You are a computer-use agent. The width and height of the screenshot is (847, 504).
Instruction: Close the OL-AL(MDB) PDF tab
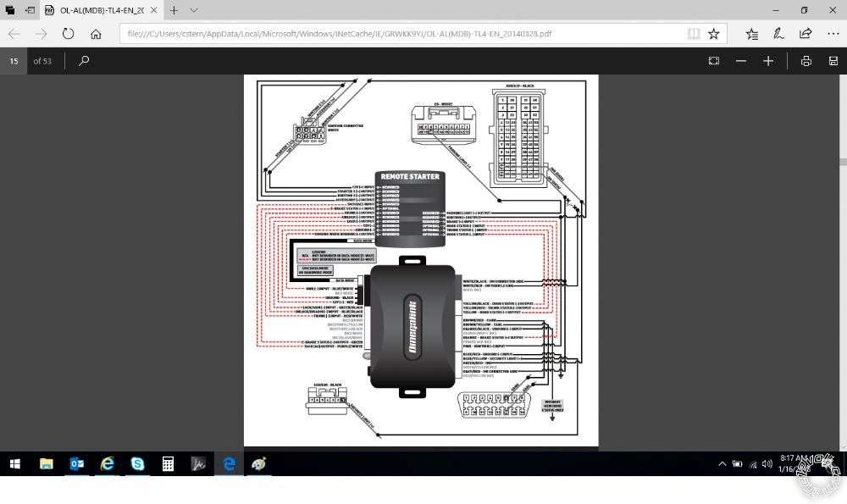click(x=154, y=10)
